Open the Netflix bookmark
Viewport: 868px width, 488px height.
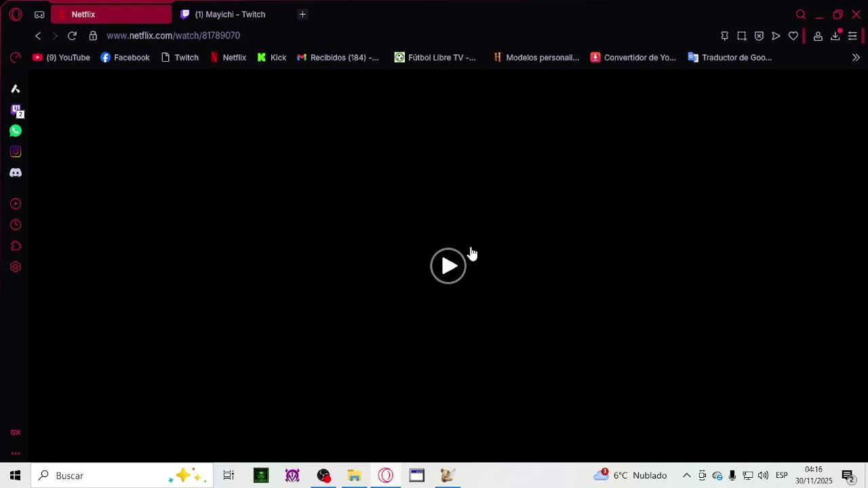coord(228,58)
